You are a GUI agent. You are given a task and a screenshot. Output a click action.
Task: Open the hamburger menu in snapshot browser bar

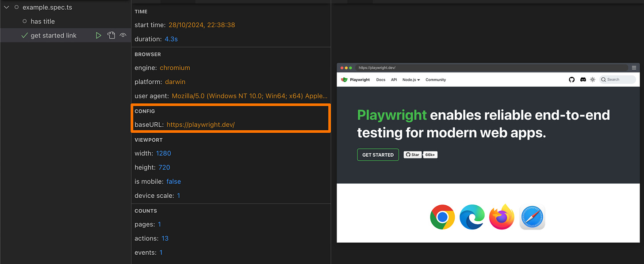tap(634, 68)
